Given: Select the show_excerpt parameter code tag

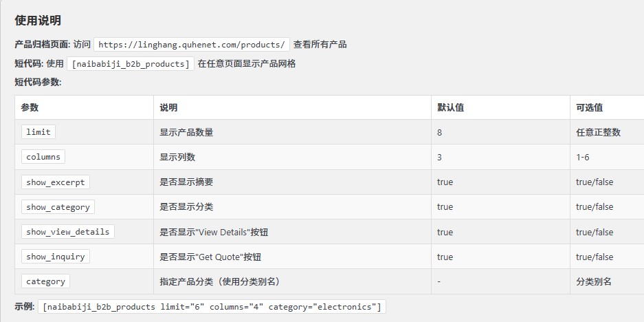Looking at the screenshot, I should click(55, 182).
